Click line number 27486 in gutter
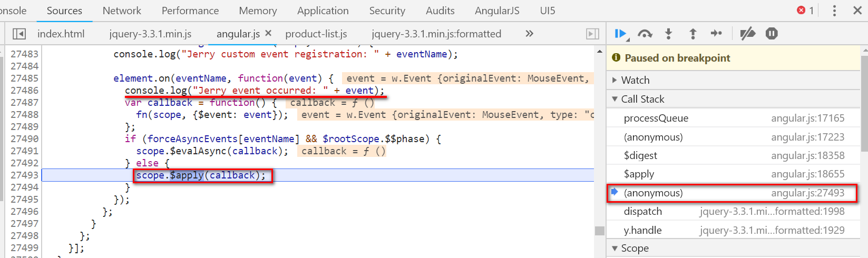This screenshot has height=258, width=868. pyautogui.click(x=24, y=90)
